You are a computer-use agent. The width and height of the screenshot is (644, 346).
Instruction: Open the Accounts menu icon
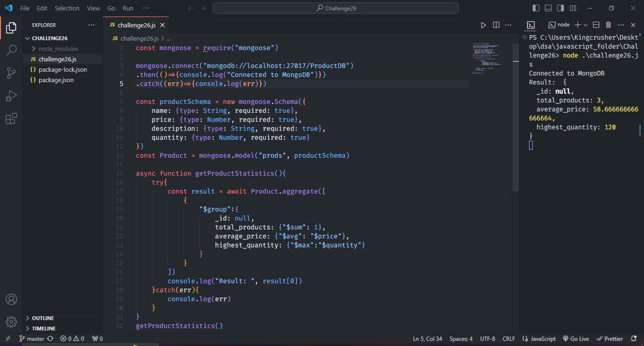[x=11, y=299]
